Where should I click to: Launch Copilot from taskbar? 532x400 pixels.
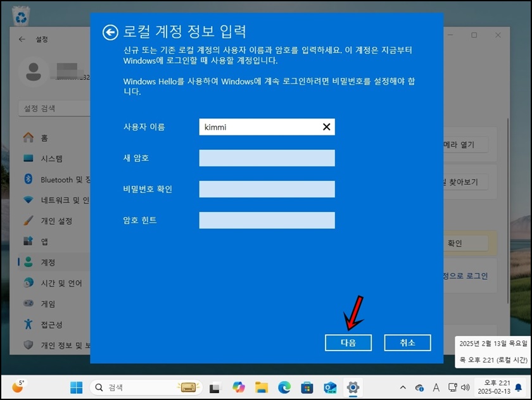[x=239, y=387]
